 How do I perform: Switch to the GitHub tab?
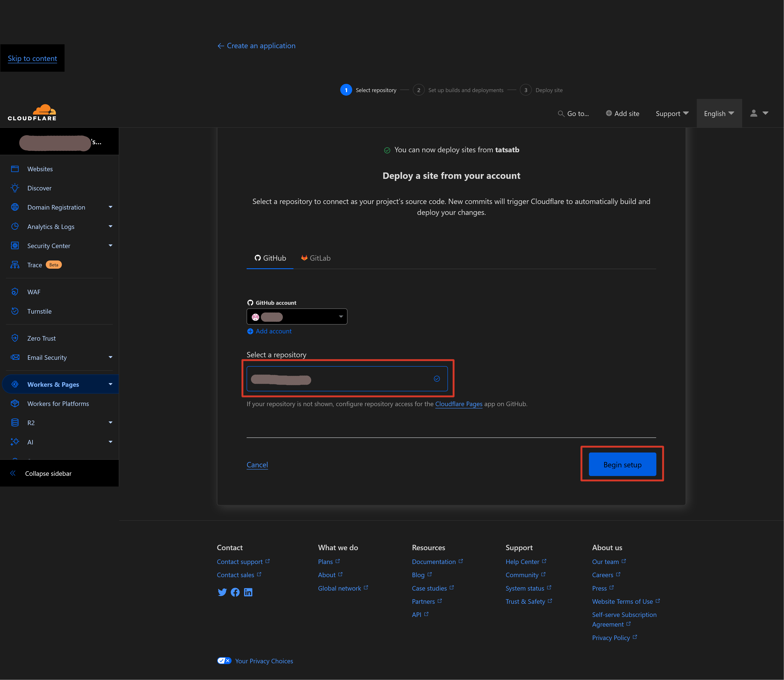coord(270,258)
